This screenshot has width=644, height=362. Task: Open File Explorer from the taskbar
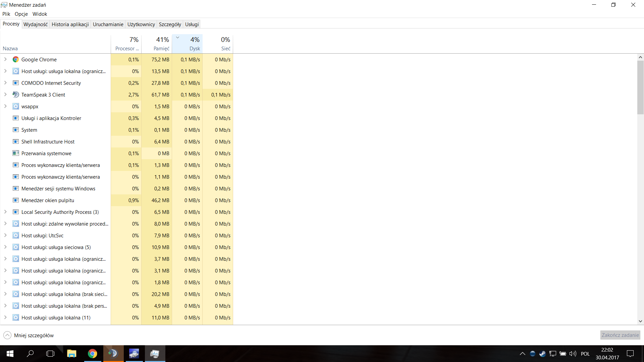(71, 354)
